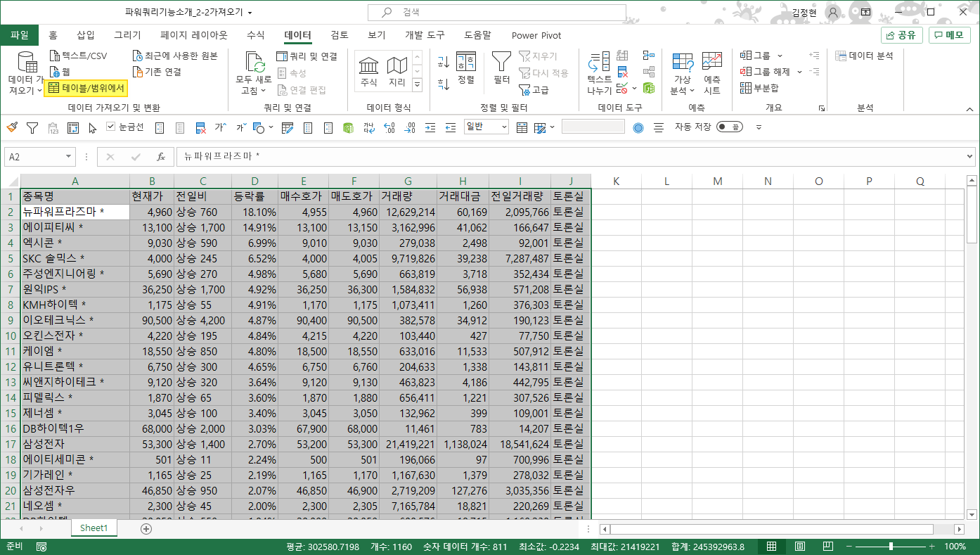Add a new sheet with plus button
This screenshot has height=555, width=980.
[x=146, y=529]
